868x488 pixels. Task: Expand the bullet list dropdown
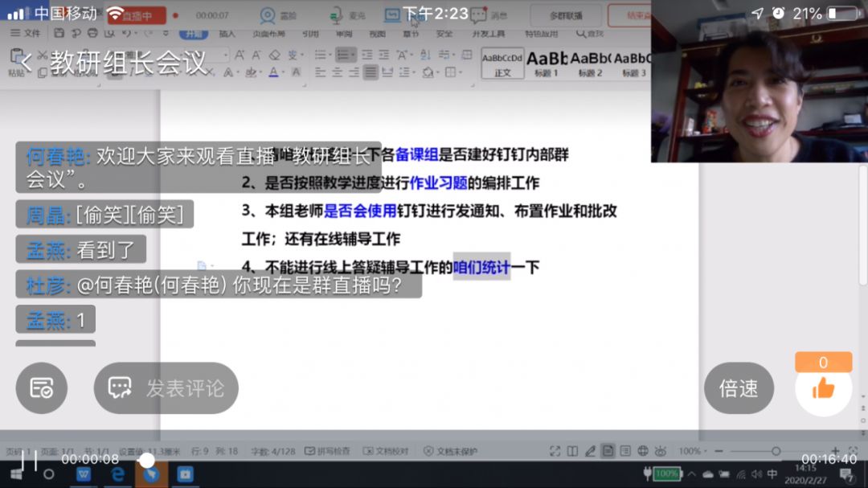coord(330,55)
